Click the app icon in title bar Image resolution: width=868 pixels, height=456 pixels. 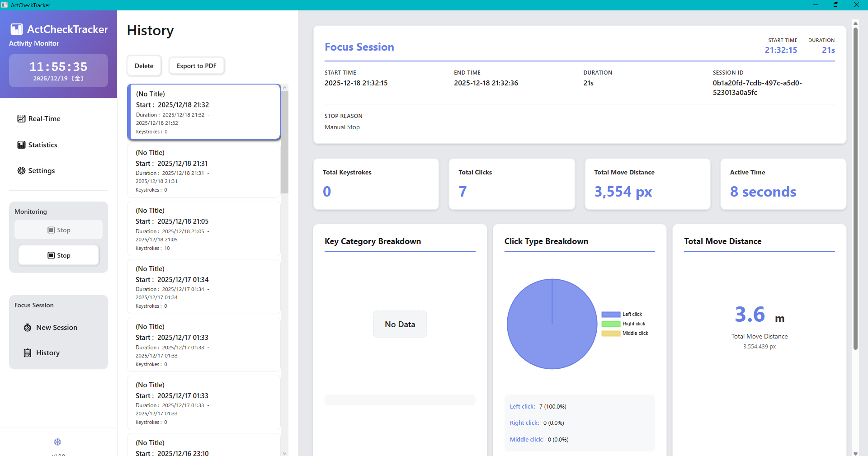click(5, 5)
